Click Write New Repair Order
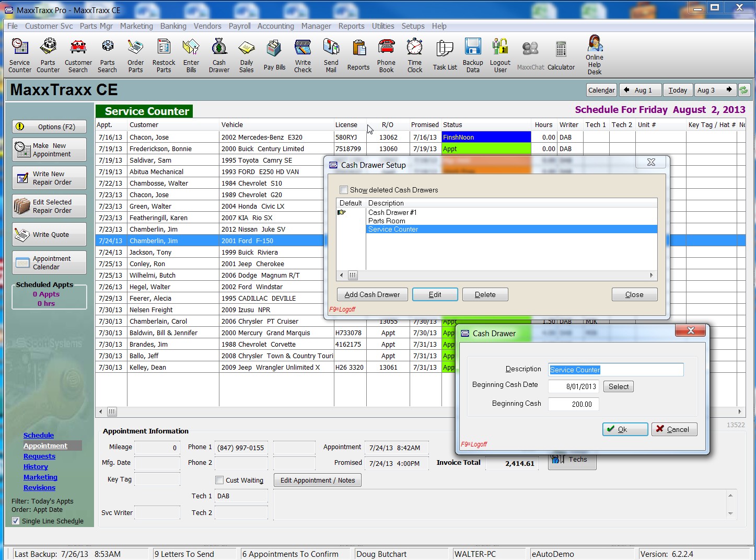 coord(50,178)
